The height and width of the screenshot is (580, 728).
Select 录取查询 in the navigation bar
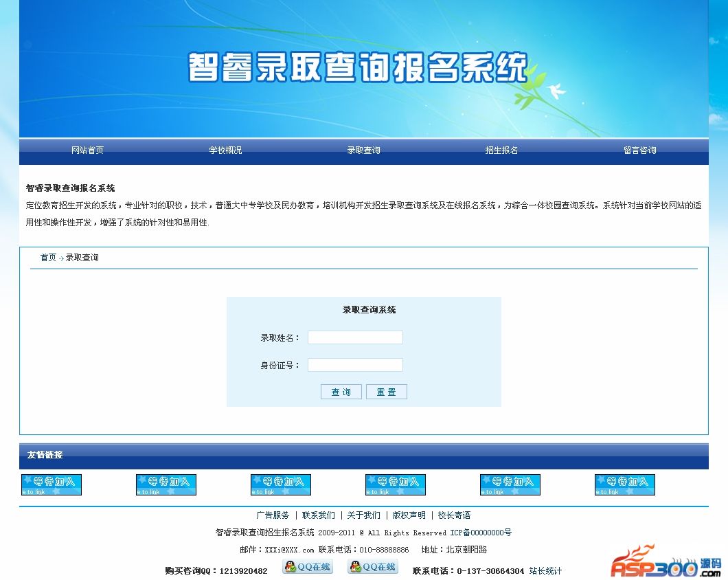[363, 150]
